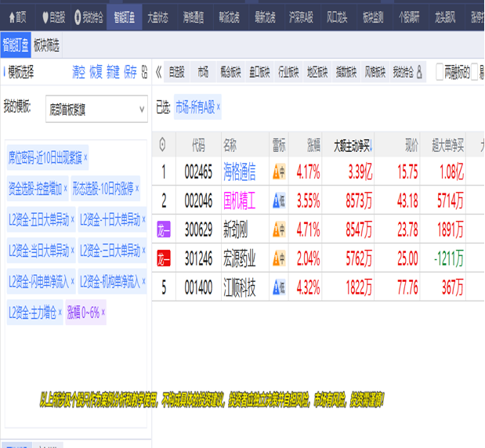This screenshot has height=448, width=485.
Task: Switch to the 板块筛选 tab
Action: point(46,45)
